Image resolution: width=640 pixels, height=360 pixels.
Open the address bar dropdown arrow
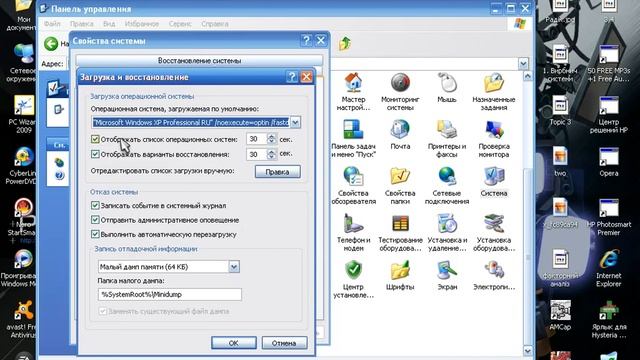click(523, 64)
